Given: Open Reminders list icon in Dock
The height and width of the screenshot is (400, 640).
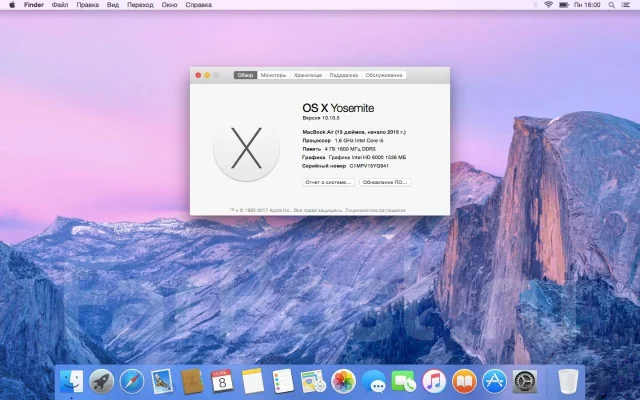Looking at the screenshot, I should click(x=283, y=381).
